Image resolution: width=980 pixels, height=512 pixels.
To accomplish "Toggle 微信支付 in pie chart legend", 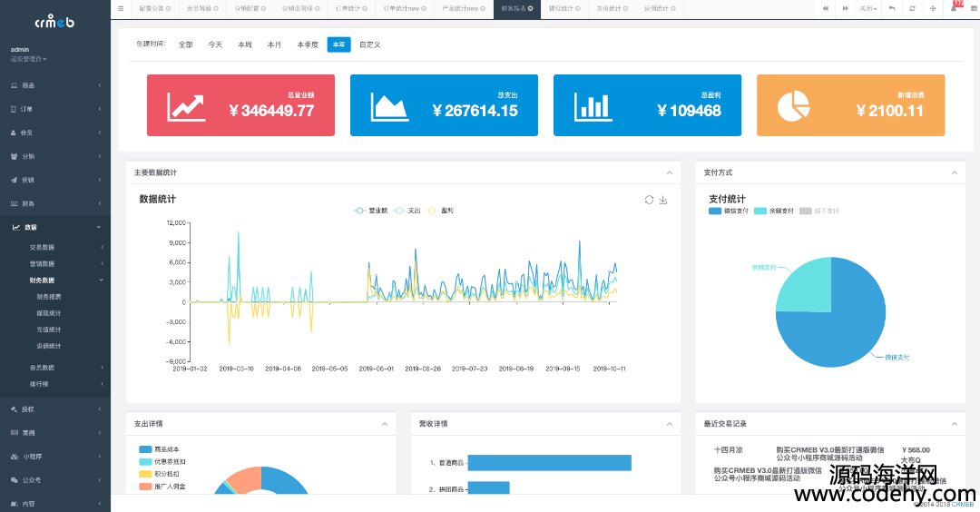I will pyautogui.click(x=729, y=211).
